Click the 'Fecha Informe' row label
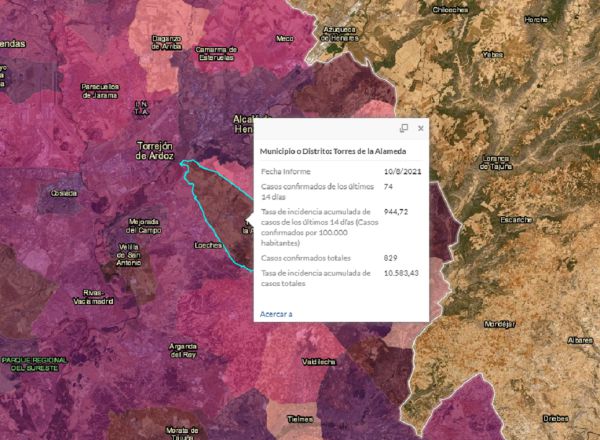 [285, 171]
